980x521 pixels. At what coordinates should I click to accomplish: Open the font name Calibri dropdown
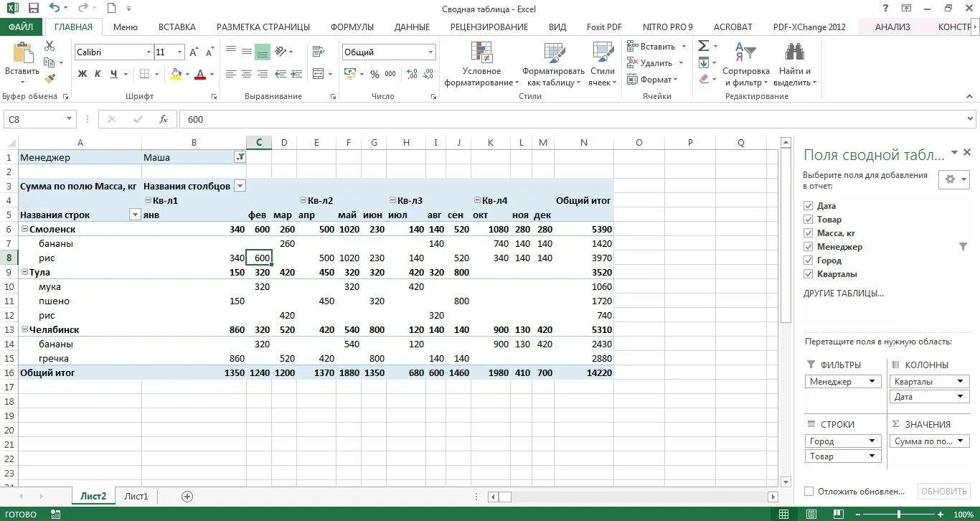pos(149,52)
